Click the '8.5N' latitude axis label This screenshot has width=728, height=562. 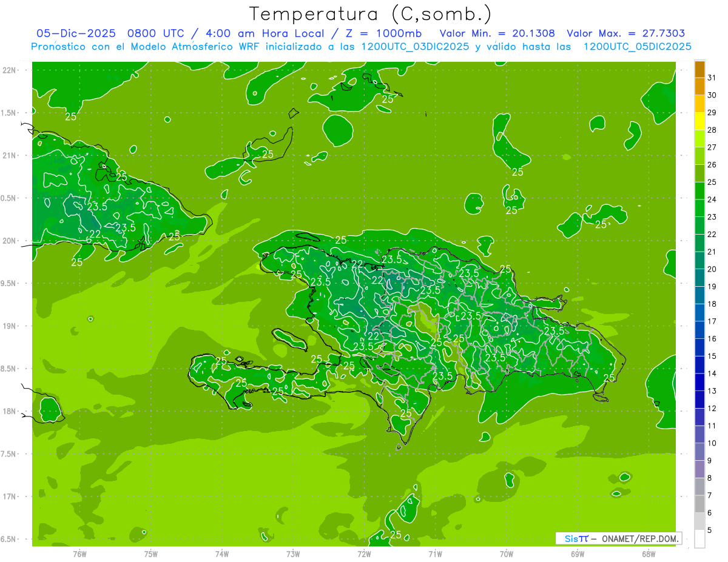point(8,369)
